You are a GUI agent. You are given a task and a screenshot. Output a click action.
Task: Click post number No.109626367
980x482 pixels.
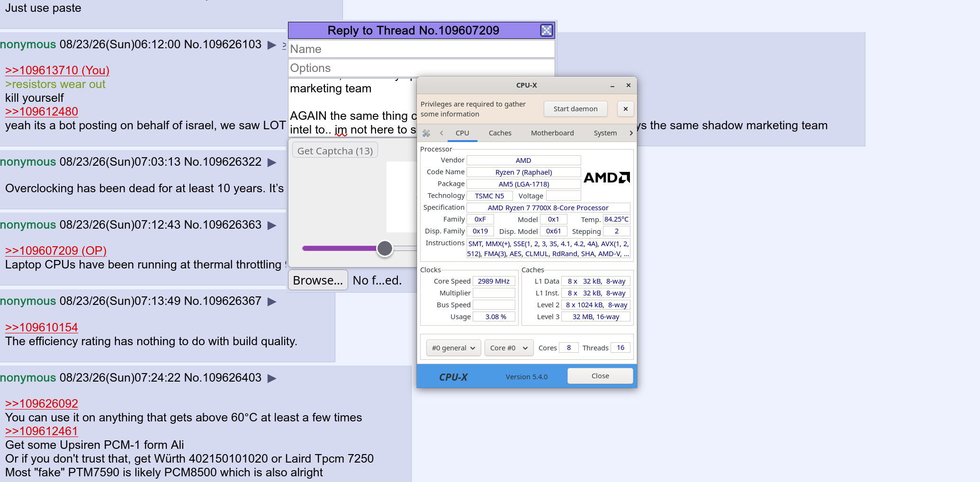[223, 301]
